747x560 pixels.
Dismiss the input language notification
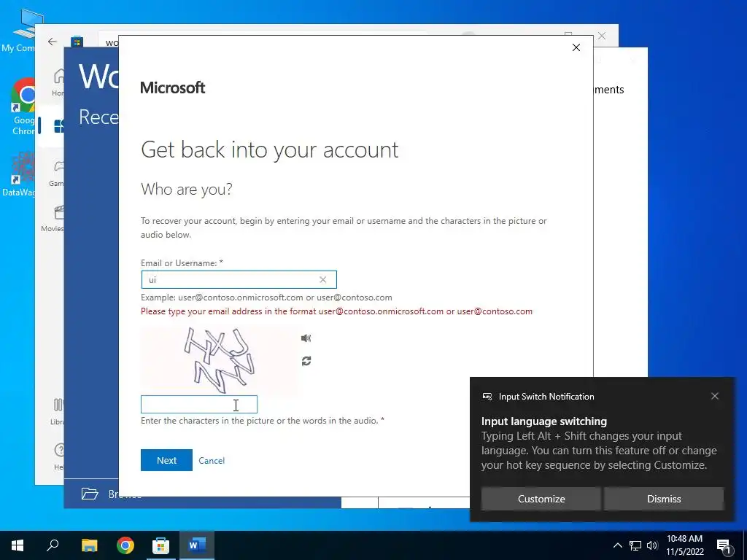[x=664, y=499]
